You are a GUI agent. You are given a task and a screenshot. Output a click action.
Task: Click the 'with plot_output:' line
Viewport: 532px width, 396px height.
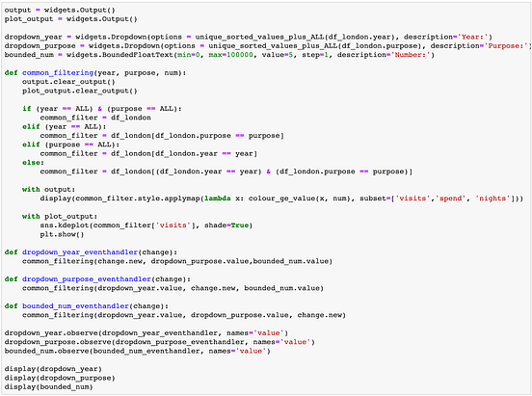click(x=60, y=216)
